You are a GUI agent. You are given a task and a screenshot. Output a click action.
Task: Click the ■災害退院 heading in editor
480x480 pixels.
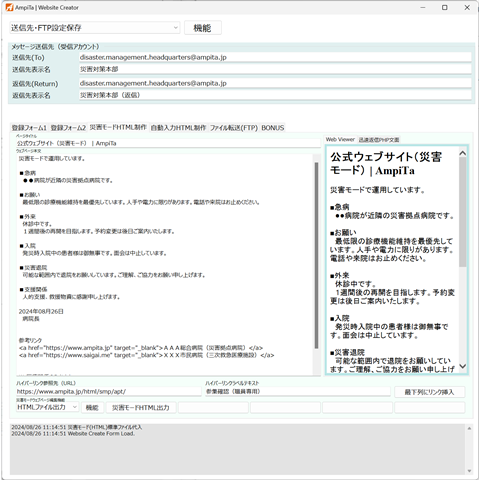click(x=33, y=268)
